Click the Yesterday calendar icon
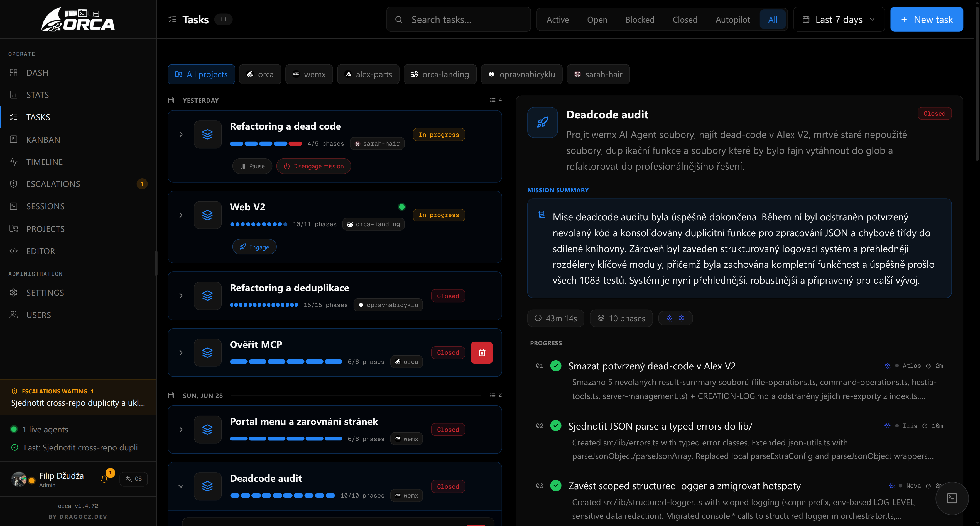This screenshot has height=526, width=980. 171,100
